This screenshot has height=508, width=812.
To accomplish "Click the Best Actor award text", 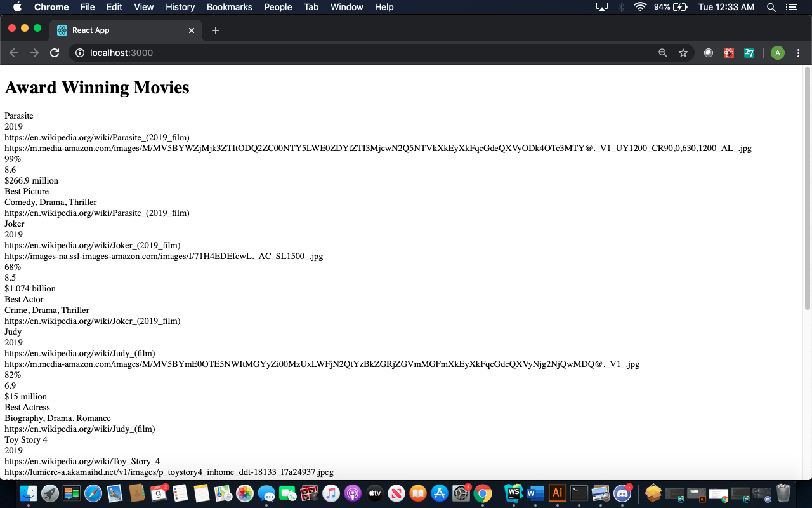I will coord(24,299).
